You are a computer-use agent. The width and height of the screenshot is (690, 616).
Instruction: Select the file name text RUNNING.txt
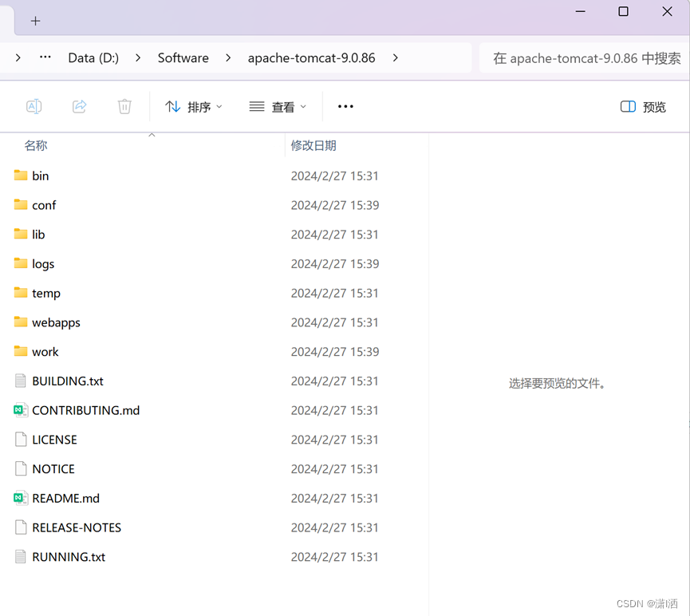(x=69, y=557)
